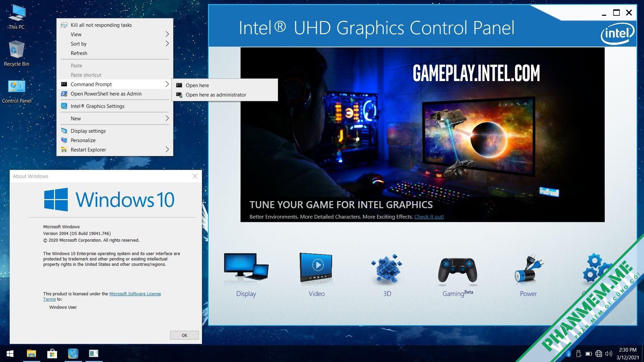Viewport: 644px width, 362px height.
Task: Switch to About Windows taskbar icon
Action: [x=94, y=354]
